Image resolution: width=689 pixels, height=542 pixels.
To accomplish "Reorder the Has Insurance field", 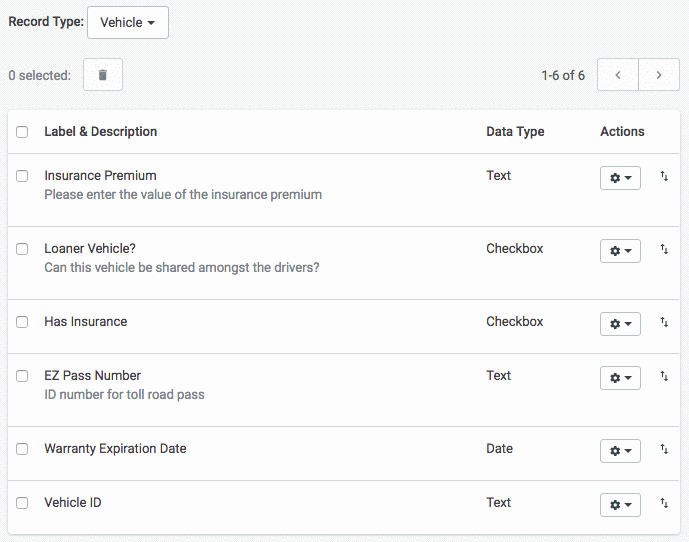I will tap(664, 323).
